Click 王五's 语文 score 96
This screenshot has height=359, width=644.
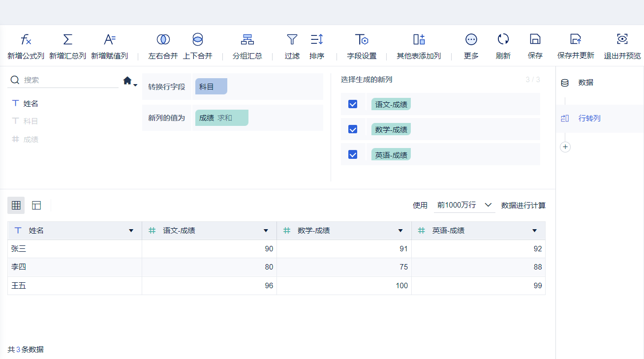click(x=210, y=286)
